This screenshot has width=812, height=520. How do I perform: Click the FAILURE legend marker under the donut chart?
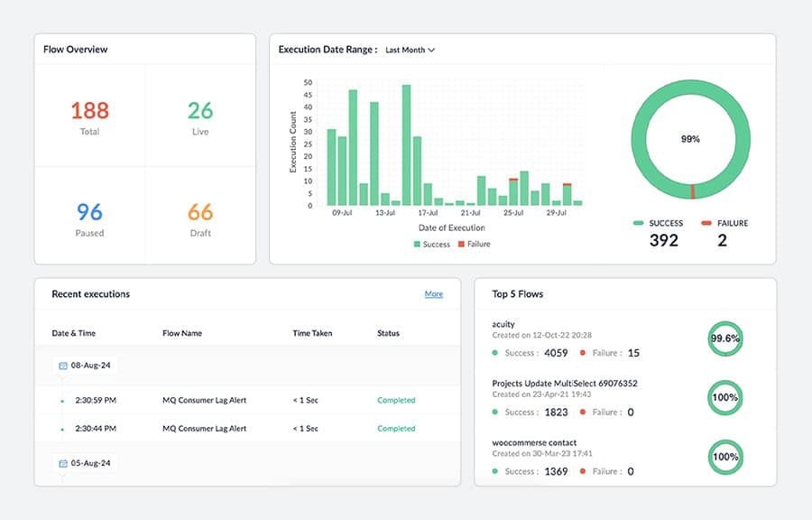707,223
